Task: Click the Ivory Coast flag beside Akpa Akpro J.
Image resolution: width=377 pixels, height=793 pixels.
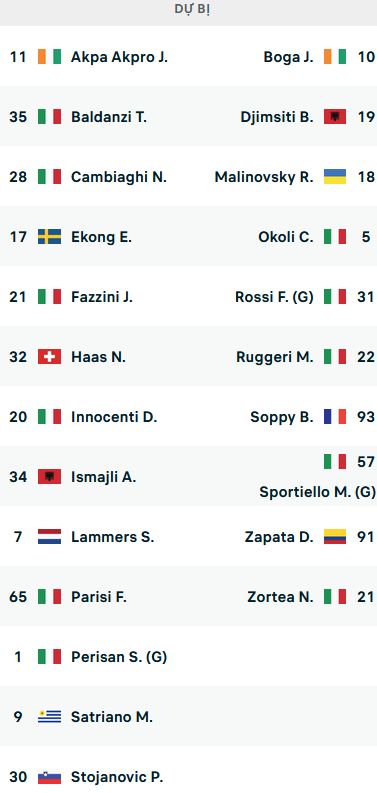Action: (49, 57)
